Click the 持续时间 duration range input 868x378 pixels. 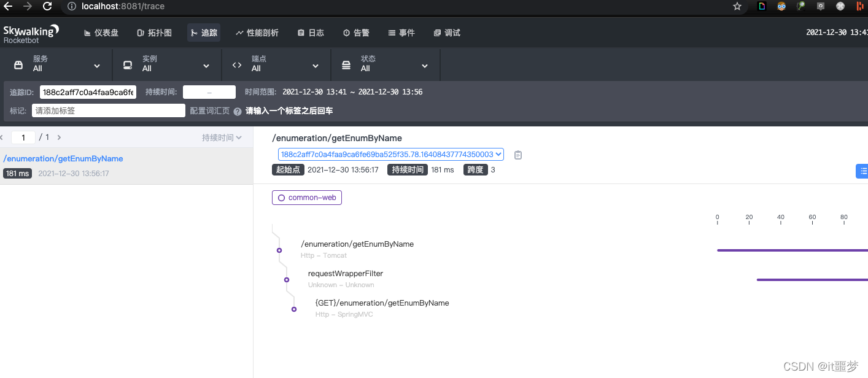(x=209, y=92)
